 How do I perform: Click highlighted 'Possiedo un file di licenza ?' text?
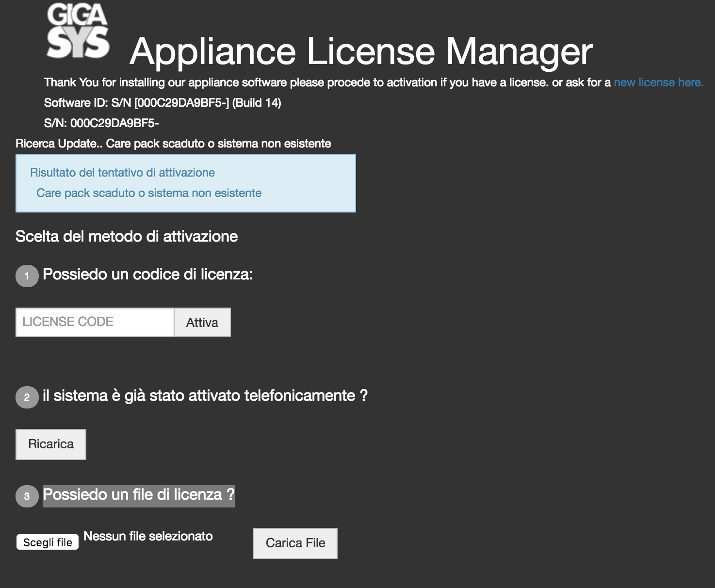[139, 495]
